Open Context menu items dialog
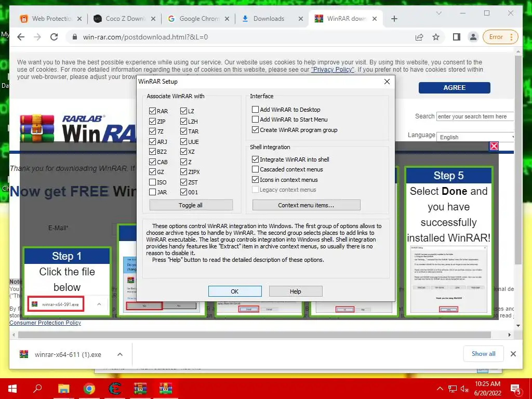Viewport: 532px width, 399px height. (x=306, y=205)
